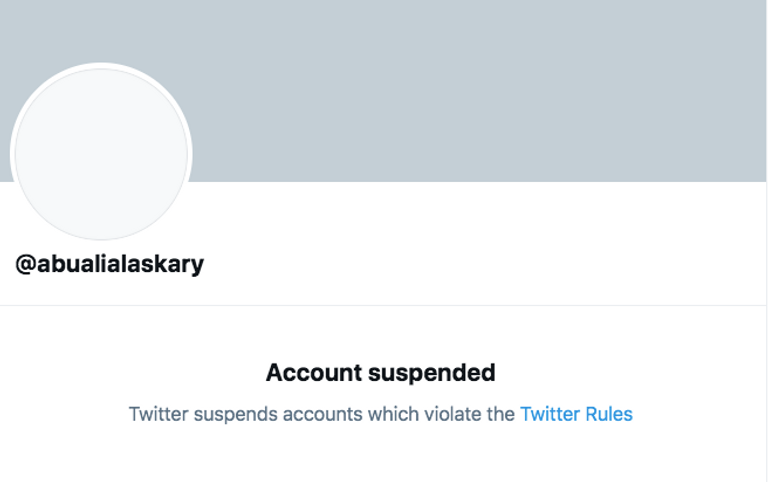Click the @abualialaskary username handle
768x482 pixels.
point(110,264)
